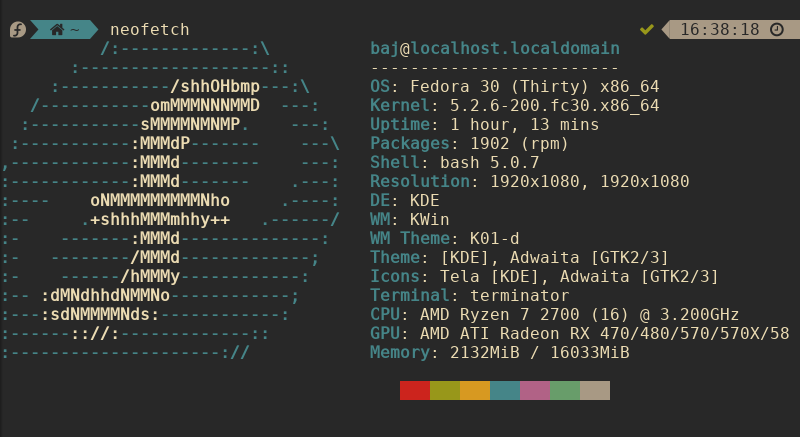This screenshot has width=800, height=437.
Task: Click the pink color block
Action: (x=535, y=391)
